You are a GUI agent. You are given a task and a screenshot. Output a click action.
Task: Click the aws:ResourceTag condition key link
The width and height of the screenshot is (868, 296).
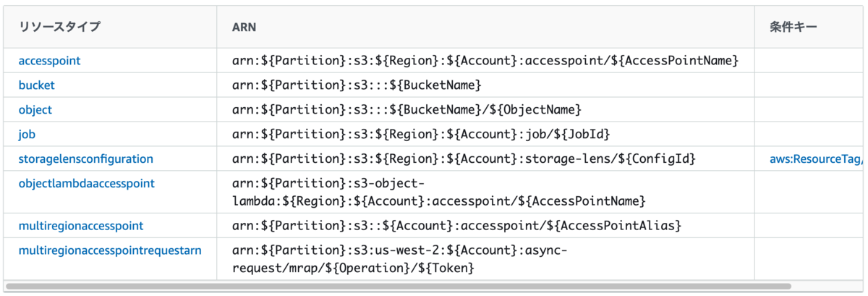click(817, 158)
